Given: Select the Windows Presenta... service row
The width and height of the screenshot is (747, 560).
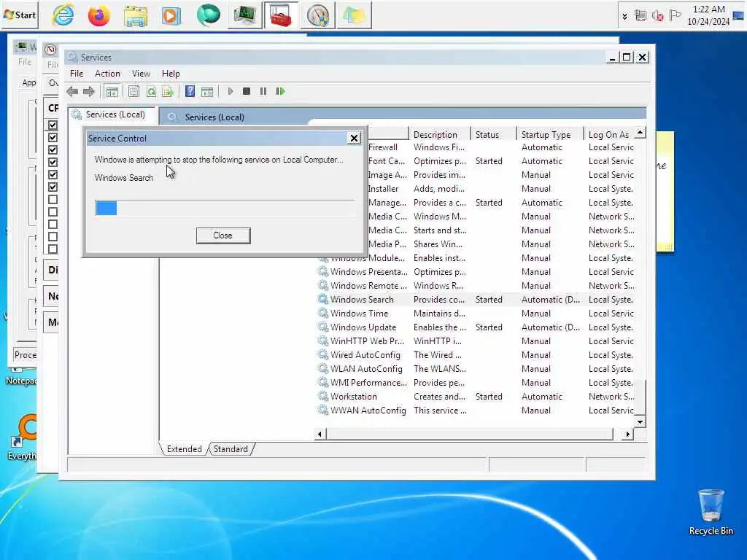Looking at the screenshot, I should [x=476, y=272].
